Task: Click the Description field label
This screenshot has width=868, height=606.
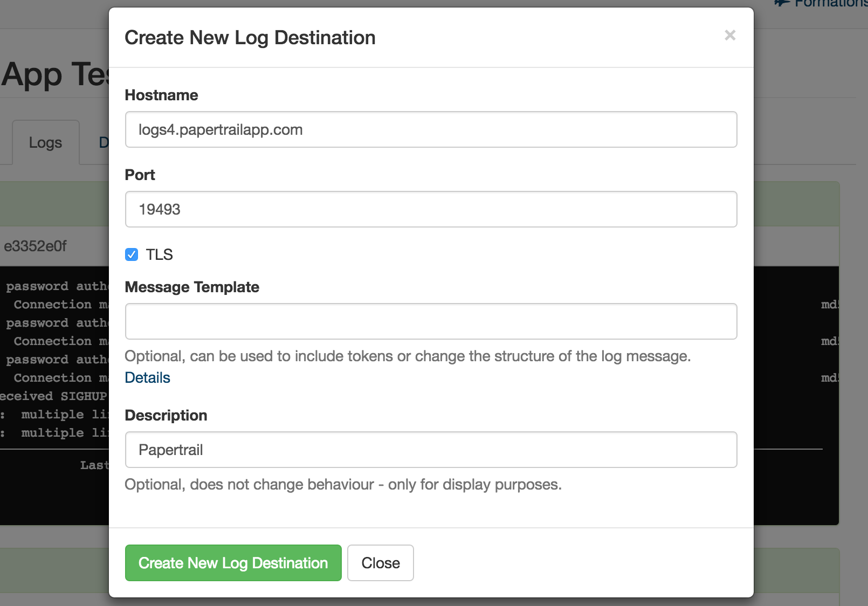Action: click(x=166, y=416)
